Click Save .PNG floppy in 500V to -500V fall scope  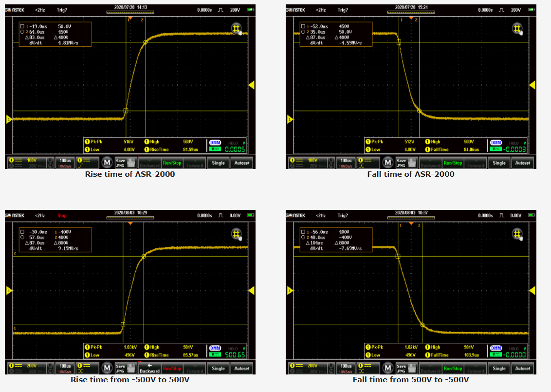tap(406, 369)
